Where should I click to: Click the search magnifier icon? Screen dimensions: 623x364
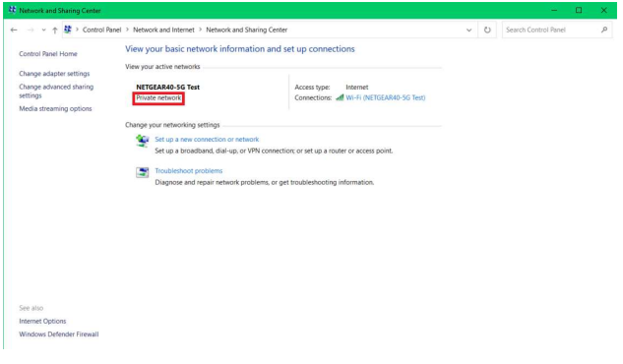coord(604,30)
